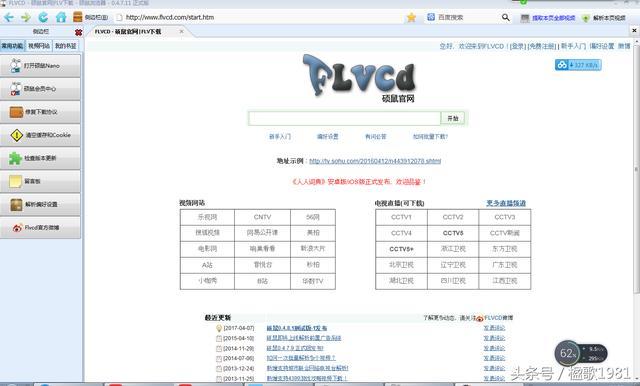640x386 pixels.
Task: Toggle the sidebar (侧边栏) toolbar button
Action: point(91,17)
